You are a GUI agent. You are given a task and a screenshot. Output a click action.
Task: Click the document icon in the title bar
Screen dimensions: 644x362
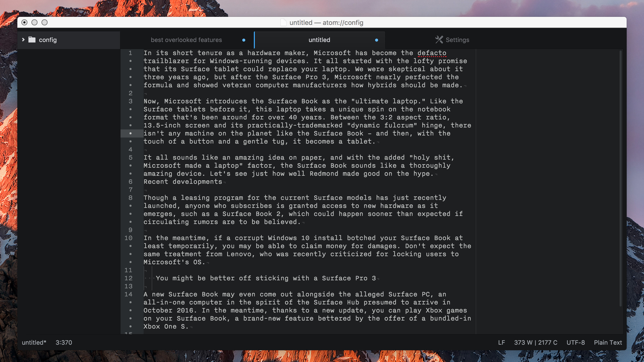click(284, 23)
